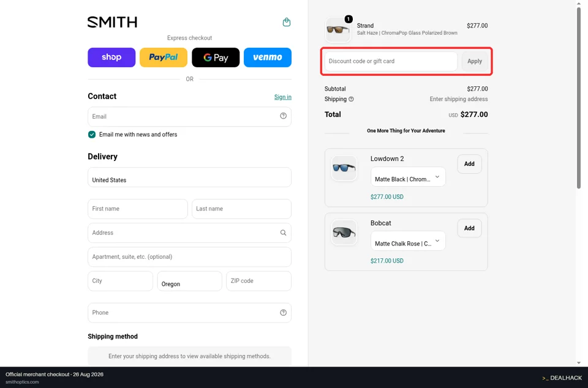Screen dimensions: 588x388
Task: Click into the Email input field
Action: point(189,116)
